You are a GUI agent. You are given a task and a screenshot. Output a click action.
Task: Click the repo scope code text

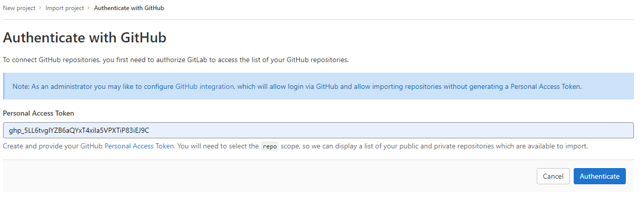coord(270,146)
